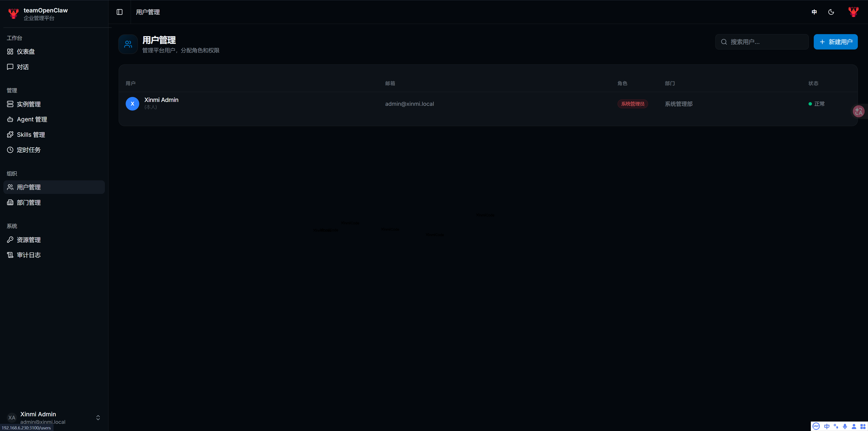868x431 pixels.
Task: Open 对话 chat page
Action: 23,67
